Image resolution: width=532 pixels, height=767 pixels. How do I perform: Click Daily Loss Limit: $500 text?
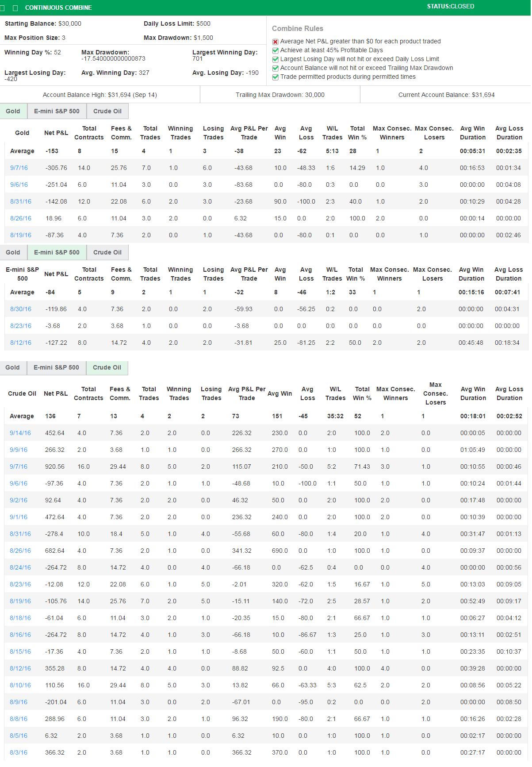177,23
